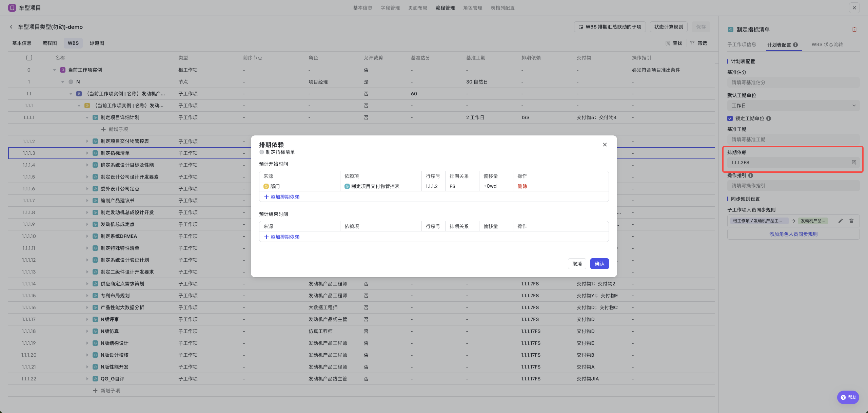Edit the 子工作项人员同步规则 with pencil icon

click(840, 221)
